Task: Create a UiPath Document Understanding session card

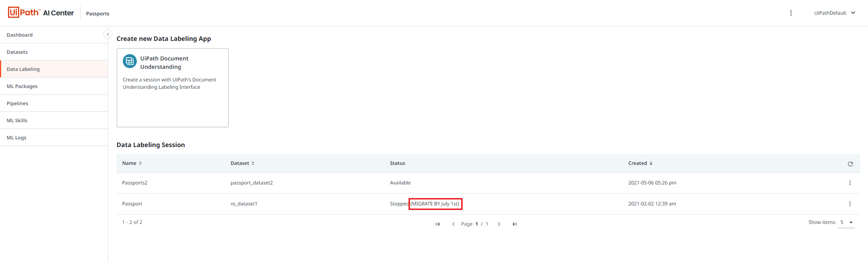Action: pyautogui.click(x=173, y=88)
